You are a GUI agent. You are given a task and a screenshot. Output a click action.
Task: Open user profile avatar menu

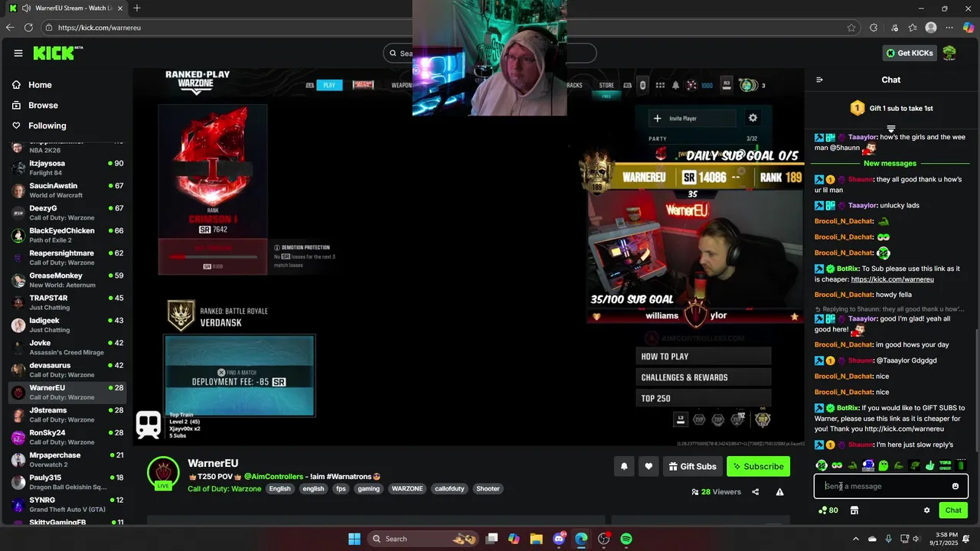[x=949, y=53]
